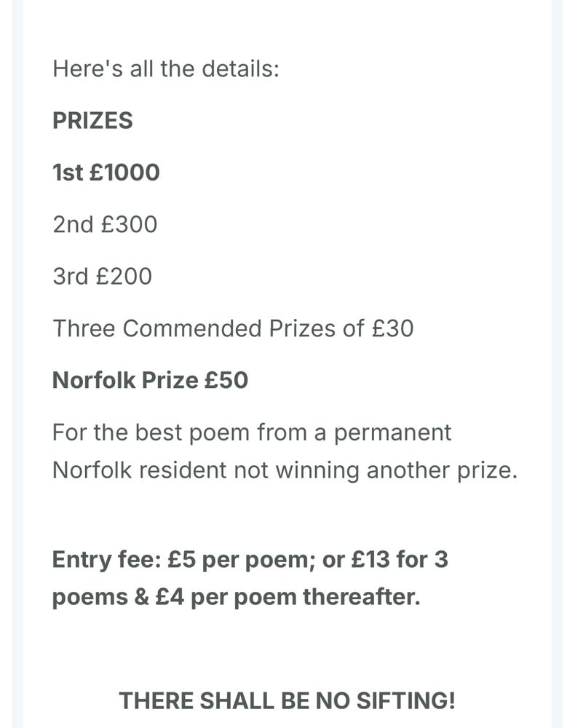Click the word 'SIFTING!'

tap(405, 700)
